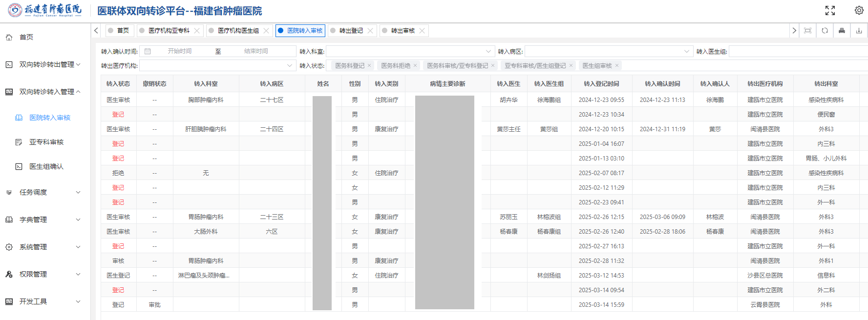Click the 开始时间 date input field
This screenshot has height=320, width=868.
(180, 51)
